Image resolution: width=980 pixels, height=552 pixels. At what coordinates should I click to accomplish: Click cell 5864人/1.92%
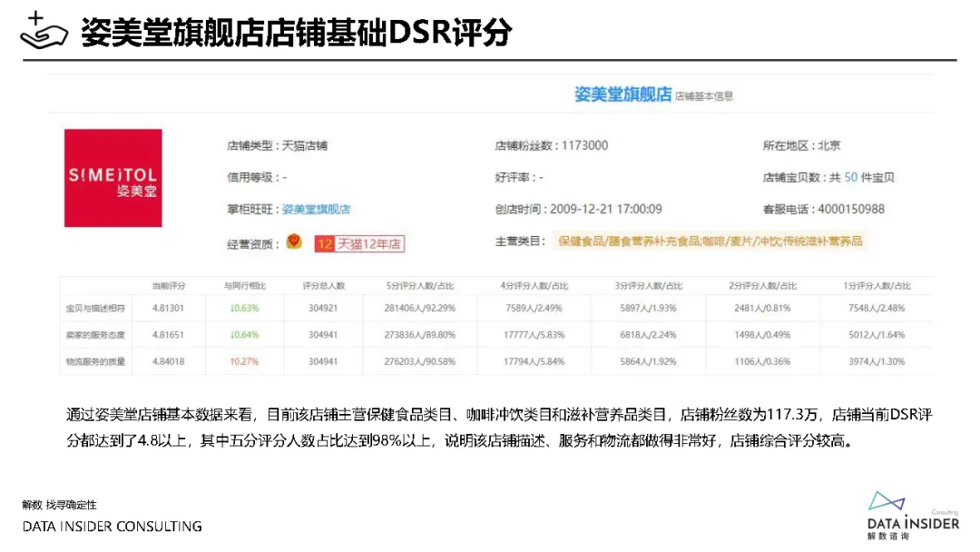[x=648, y=362]
